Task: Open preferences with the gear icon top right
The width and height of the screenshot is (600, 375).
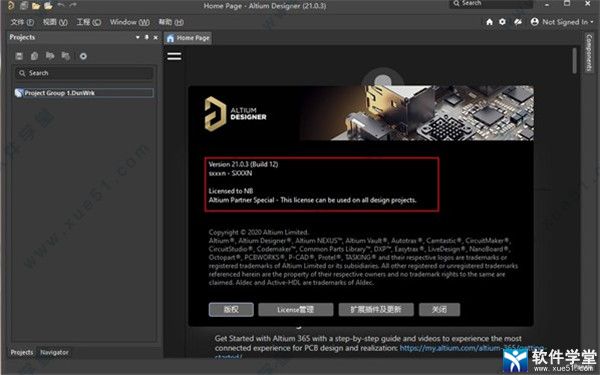Action: pyautogui.click(x=502, y=22)
